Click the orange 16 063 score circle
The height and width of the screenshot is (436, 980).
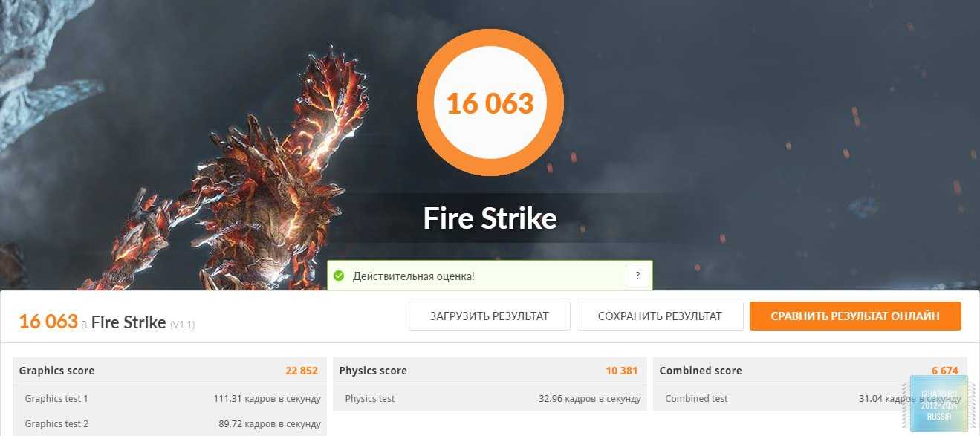(x=490, y=103)
